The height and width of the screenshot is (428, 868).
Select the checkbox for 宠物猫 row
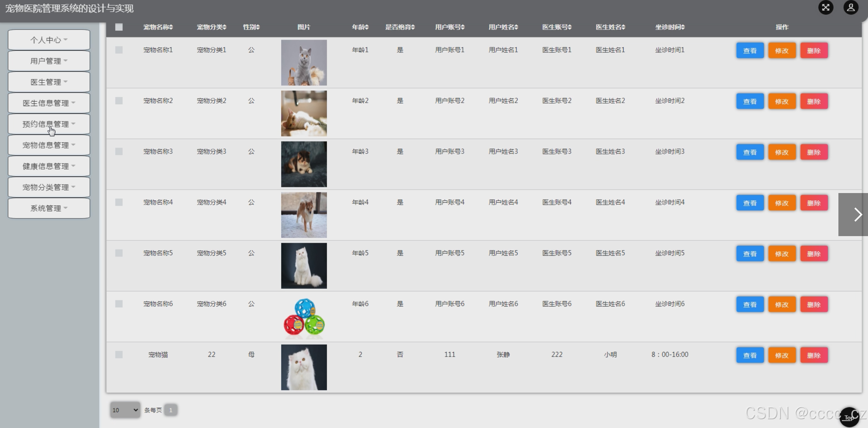(119, 355)
